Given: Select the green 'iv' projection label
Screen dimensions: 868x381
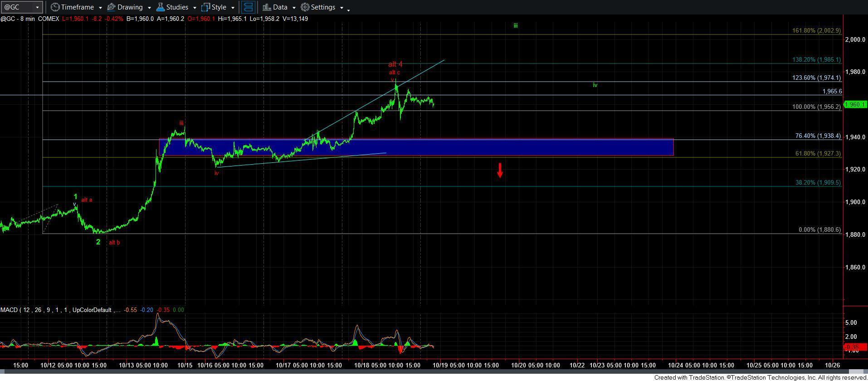Looking at the screenshot, I should (595, 85).
